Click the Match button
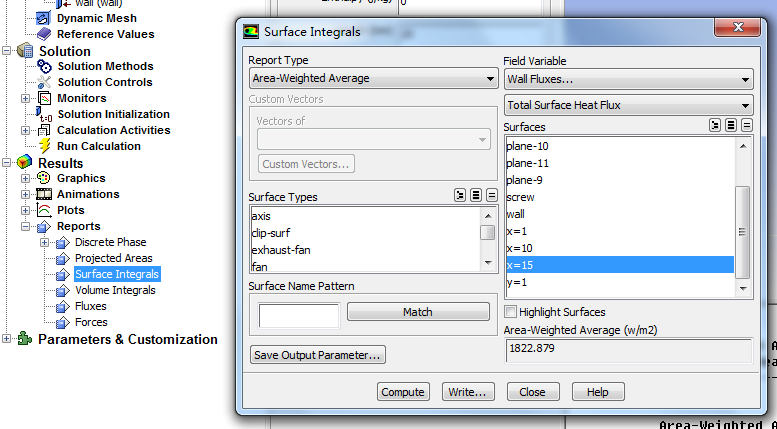 pyautogui.click(x=418, y=312)
